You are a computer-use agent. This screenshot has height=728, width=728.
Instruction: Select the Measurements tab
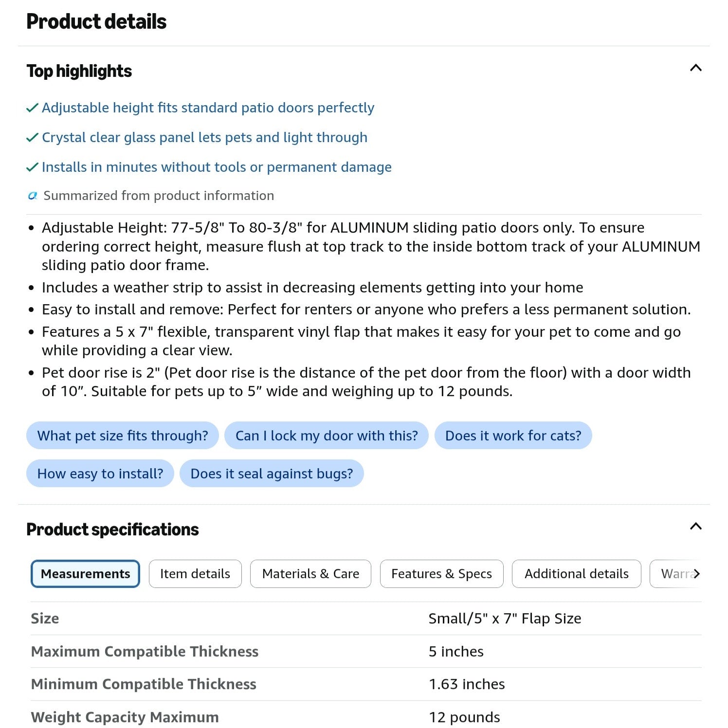(85, 574)
